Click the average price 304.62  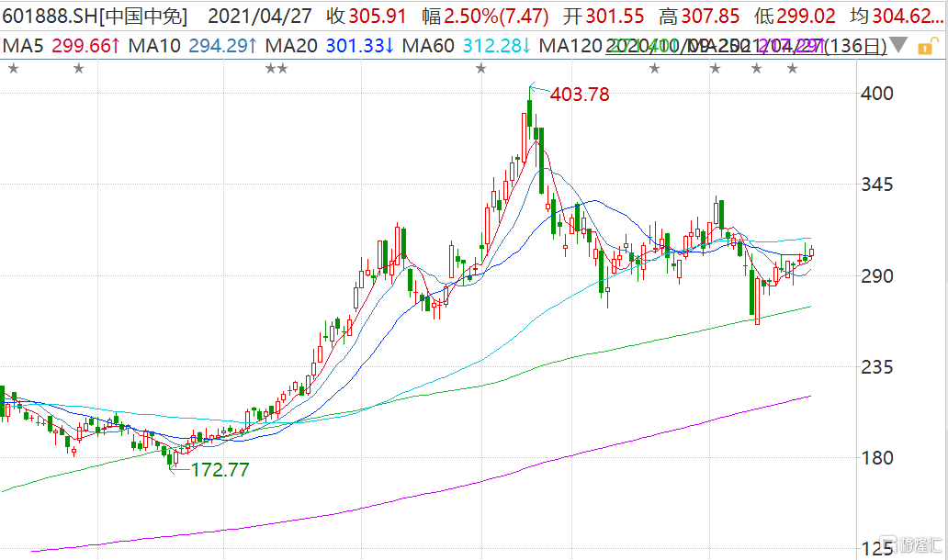pos(909,17)
